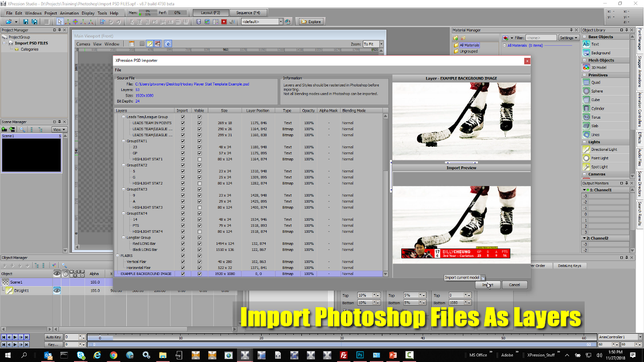Choose the Sphere primitive icon
Viewport: 644px width, 362px height.
586,91
